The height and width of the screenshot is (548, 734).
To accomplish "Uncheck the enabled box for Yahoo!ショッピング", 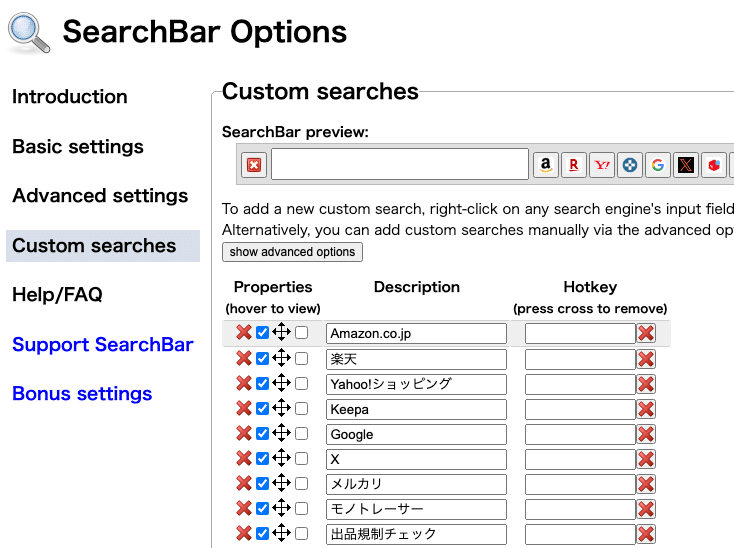I will (263, 383).
